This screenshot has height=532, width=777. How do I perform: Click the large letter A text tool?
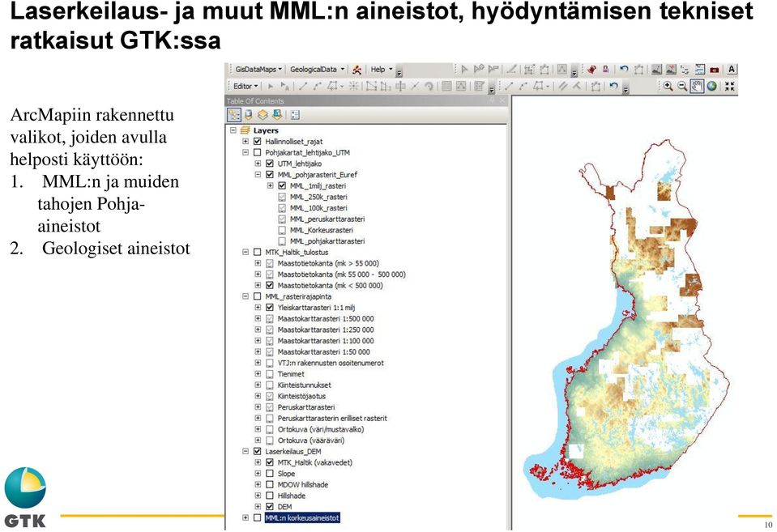tap(732, 70)
